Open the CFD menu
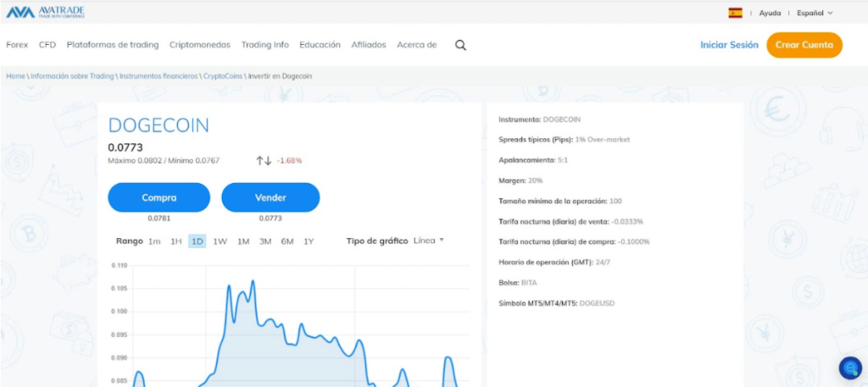This screenshot has width=868, height=387. click(47, 45)
